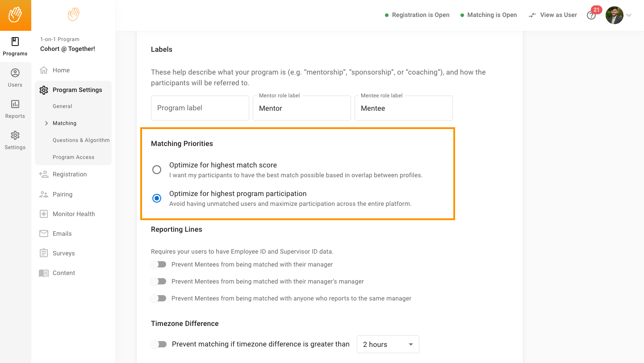644x363 pixels.
Task: Click the orange hand logo at top left
Action: pos(16,15)
